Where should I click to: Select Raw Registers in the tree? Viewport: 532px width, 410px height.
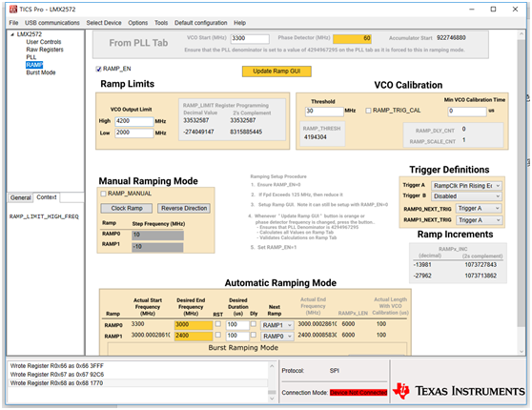(x=45, y=50)
